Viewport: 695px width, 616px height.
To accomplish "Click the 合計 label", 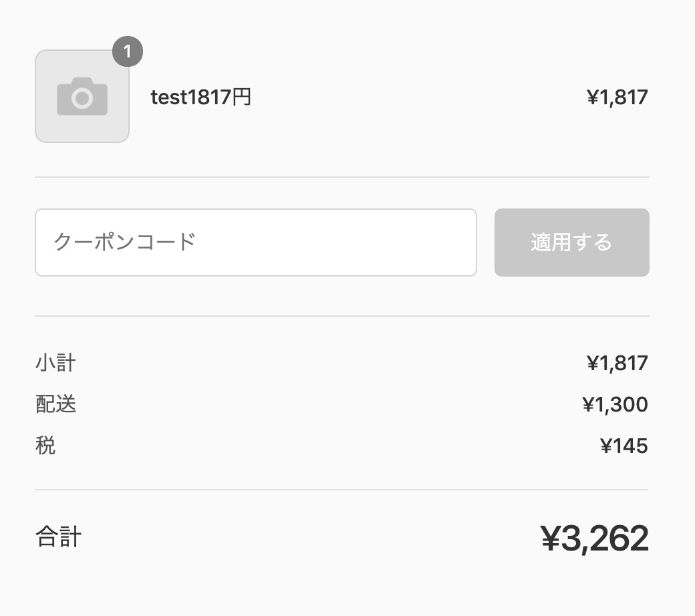I will click(58, 537).
